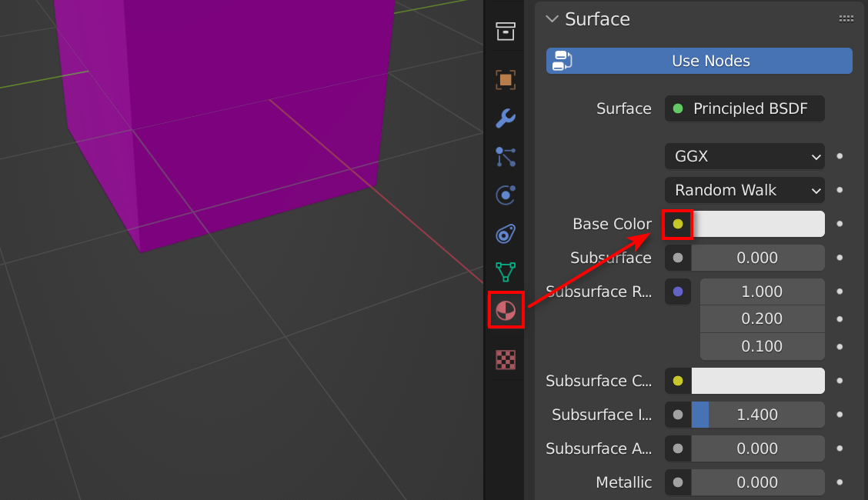The width and height of the screenshot is (868, 500).
Task: Click the Subsurface Anisotropy 0.000 field
Action: pos(758,448)
